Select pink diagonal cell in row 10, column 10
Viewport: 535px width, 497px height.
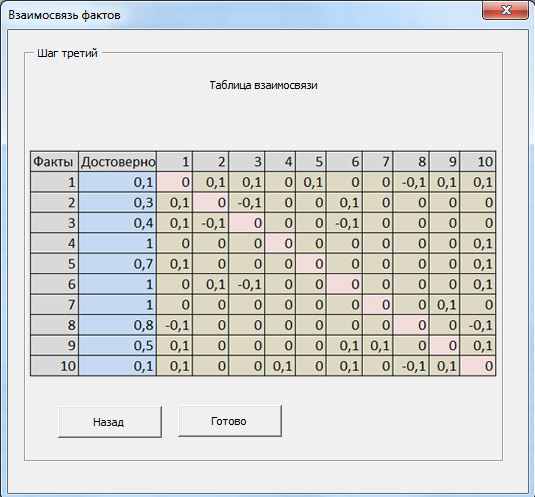(x=478, y=366)
